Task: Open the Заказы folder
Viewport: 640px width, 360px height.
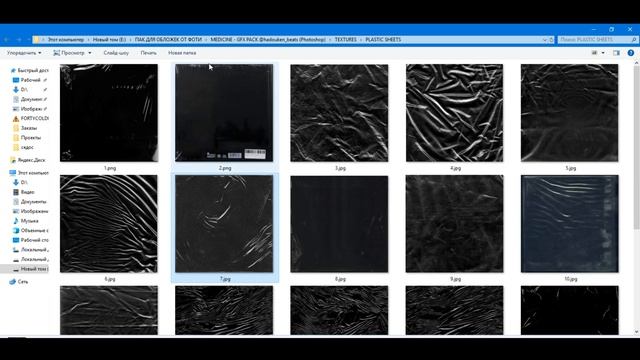Action: (25, 128)
